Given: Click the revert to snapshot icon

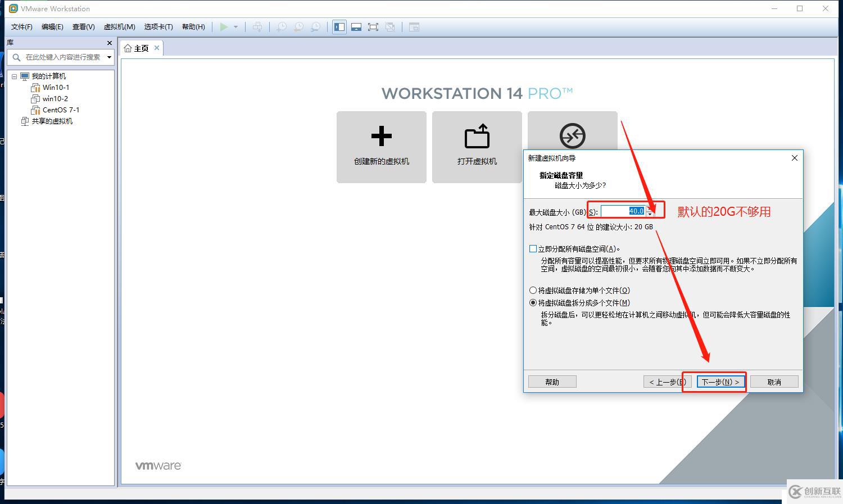Looking at the screenshot, I should tap(298, 27).
